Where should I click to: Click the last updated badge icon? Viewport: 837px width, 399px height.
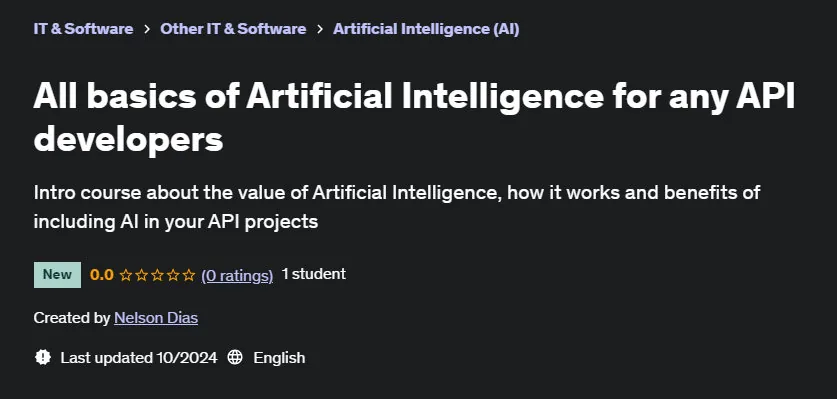pyautogui.click(x=43, y=357)
